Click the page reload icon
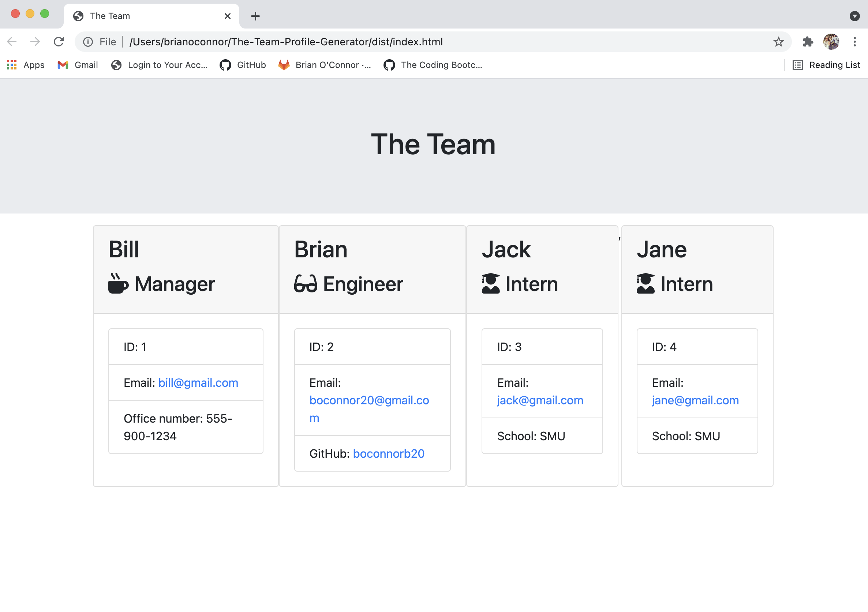868x612 pixels. 59,42
